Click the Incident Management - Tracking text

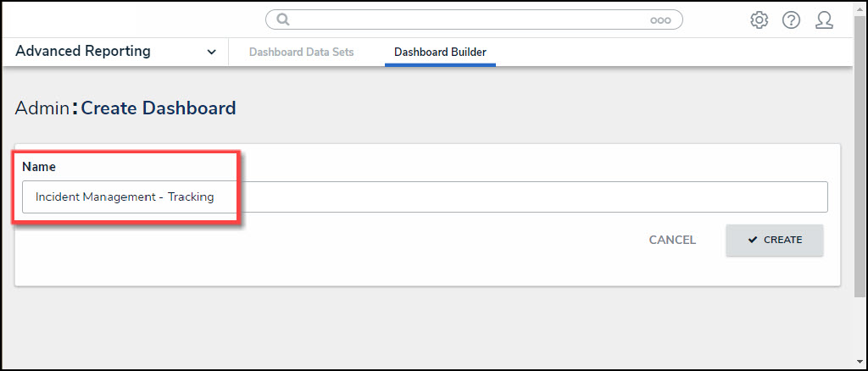tap(125, 197)
